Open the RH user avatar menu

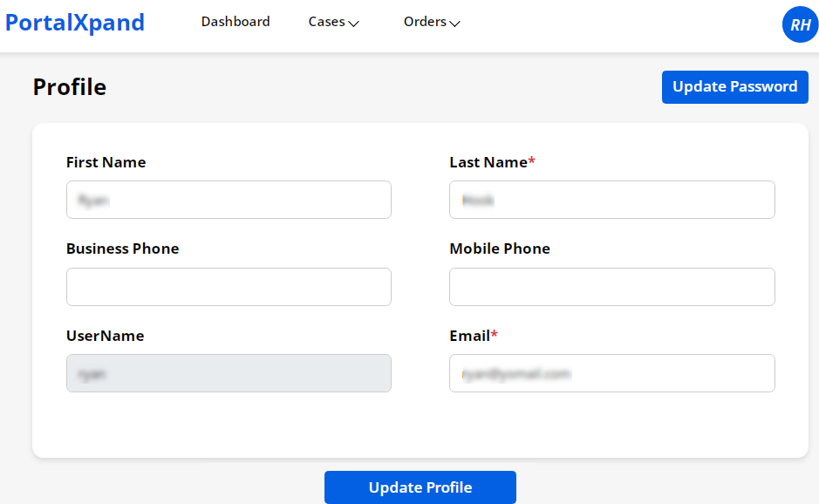[800, 25]
